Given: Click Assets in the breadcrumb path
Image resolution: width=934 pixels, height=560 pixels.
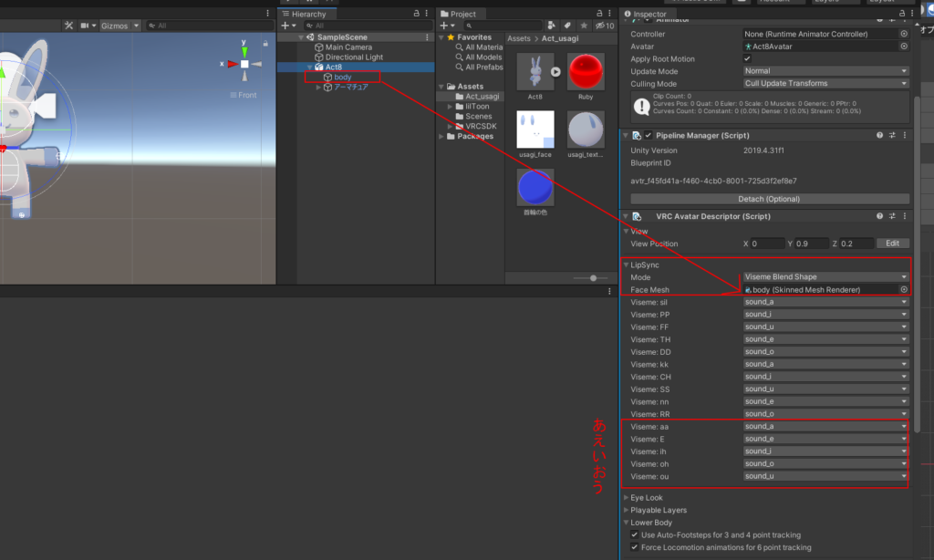Looking at the screenshot, I should pyautogui.click(x=519, y=38).
